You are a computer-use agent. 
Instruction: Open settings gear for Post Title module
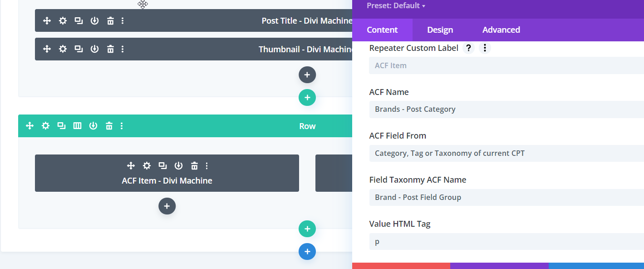63,21
